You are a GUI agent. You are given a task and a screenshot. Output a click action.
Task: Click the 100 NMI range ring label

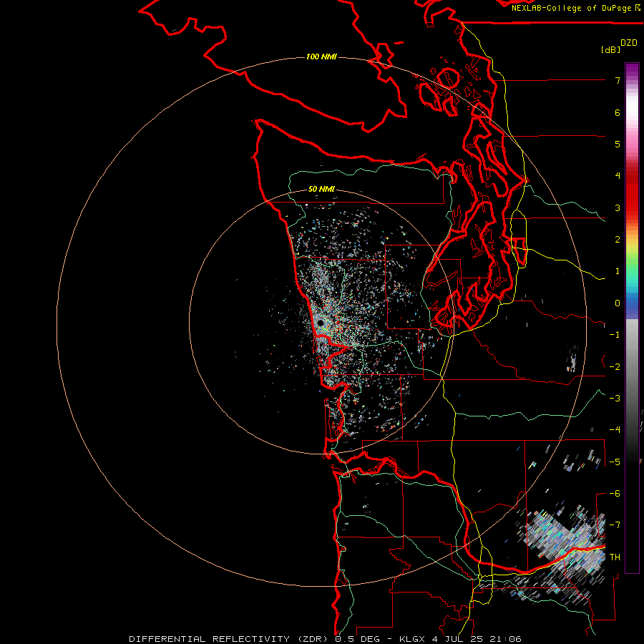[321, 57]
